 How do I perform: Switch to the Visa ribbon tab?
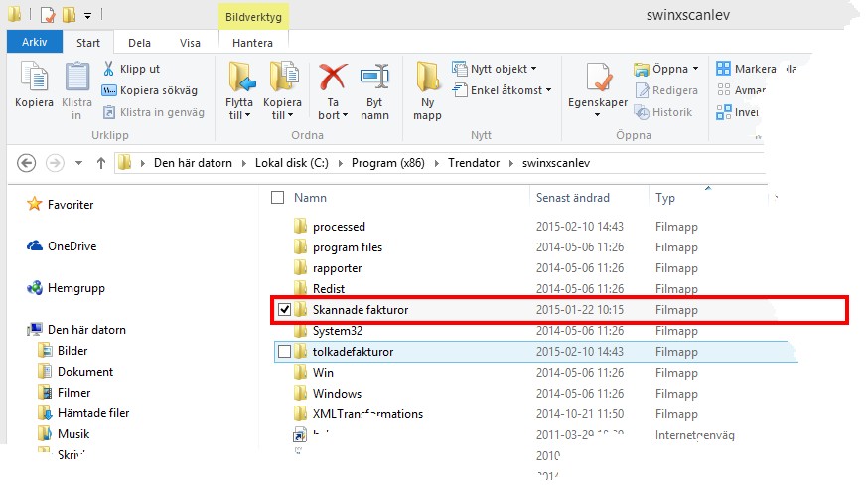pyautogui.click(x=190, y=43)
